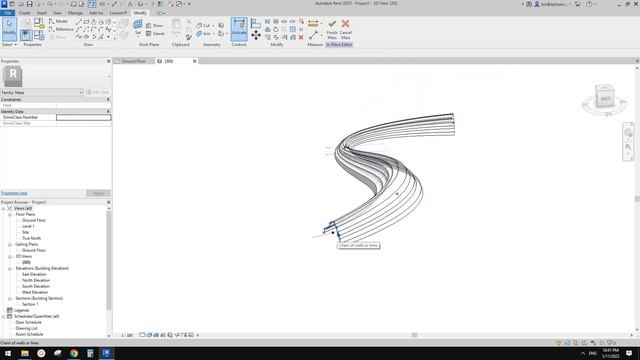Select Door Schedule in browser
Screen dimensions: 640x360
pyautogui.click(x=29, y=322)
